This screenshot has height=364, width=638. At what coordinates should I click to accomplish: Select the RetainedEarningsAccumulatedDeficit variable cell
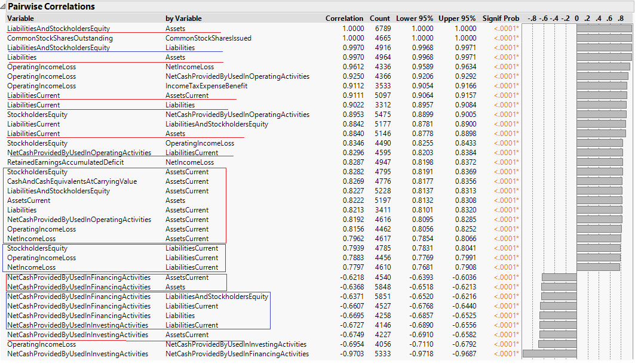66,162
